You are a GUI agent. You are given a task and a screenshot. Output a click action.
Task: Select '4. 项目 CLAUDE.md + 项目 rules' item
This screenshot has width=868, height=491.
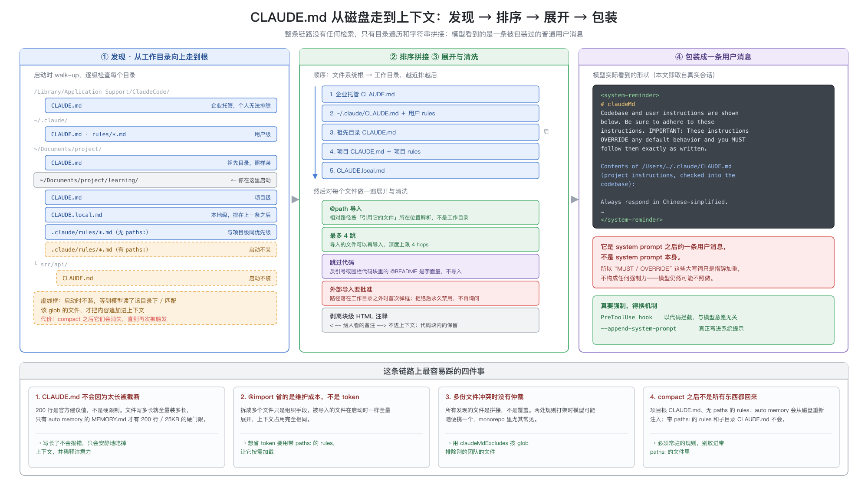tap(431, 151)
